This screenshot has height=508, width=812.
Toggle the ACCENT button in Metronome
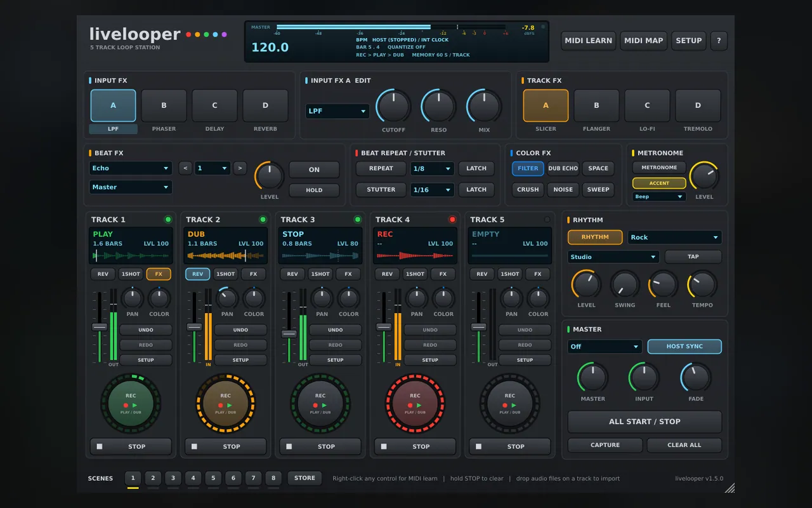point(659,183)
